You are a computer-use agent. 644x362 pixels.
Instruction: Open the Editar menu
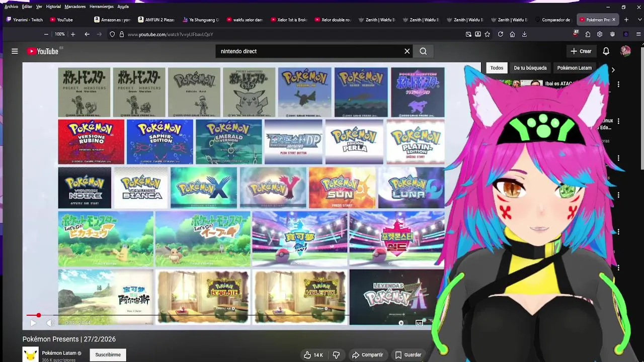[27, 7]
